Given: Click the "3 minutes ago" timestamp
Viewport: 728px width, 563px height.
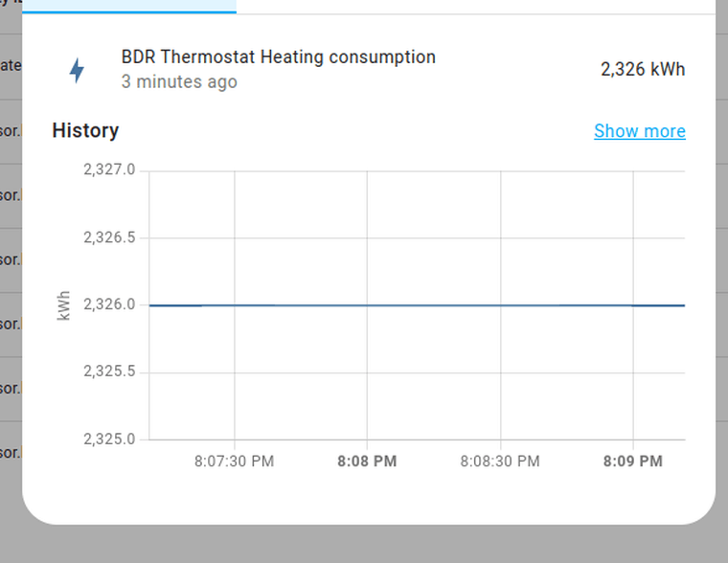Looking at the screenshot, I should coord(179,81).
